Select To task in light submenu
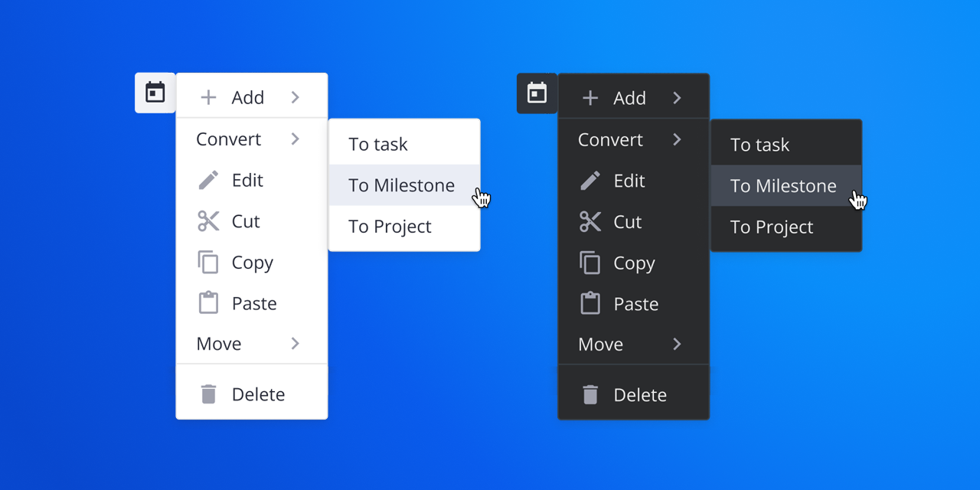Screen dimensions: 980x490 (x=378, y=144)
